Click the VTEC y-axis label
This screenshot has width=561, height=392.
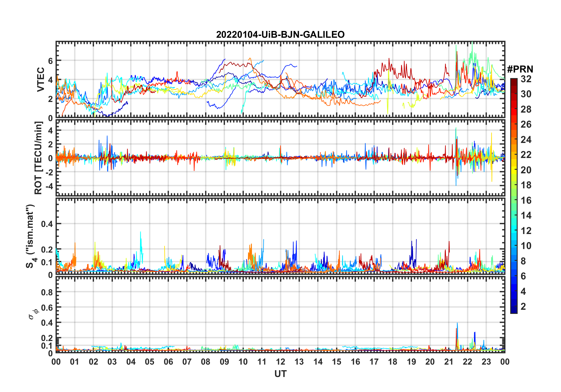[41, 80]
